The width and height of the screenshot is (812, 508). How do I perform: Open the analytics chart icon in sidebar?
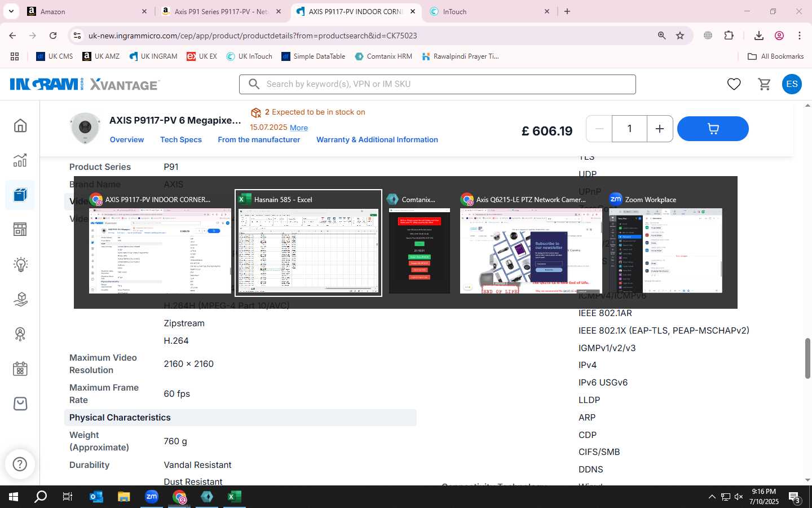click(20, 160)
